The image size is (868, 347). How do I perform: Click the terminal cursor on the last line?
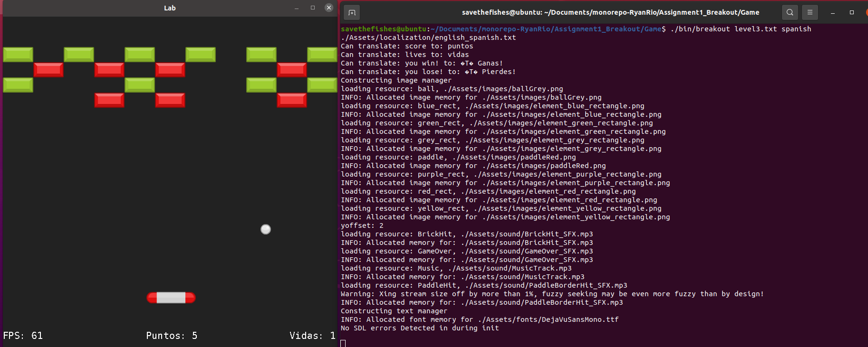(343, 343)
